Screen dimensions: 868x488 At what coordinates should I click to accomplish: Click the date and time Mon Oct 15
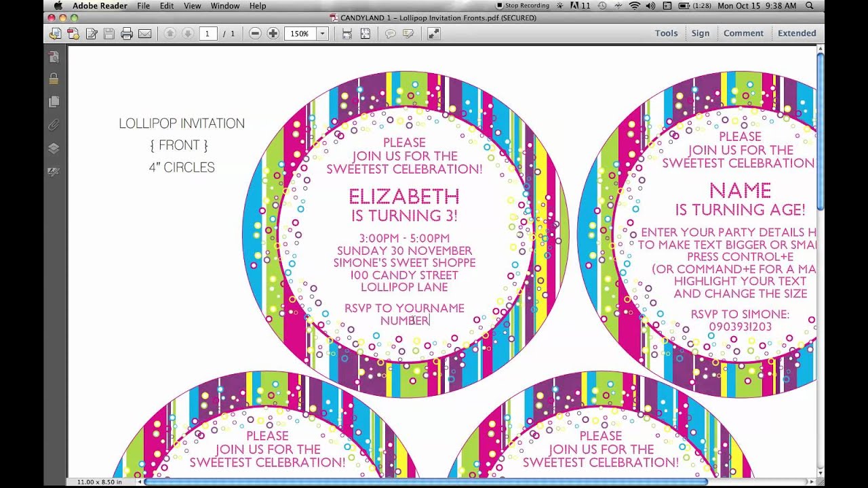pos(757,5)
